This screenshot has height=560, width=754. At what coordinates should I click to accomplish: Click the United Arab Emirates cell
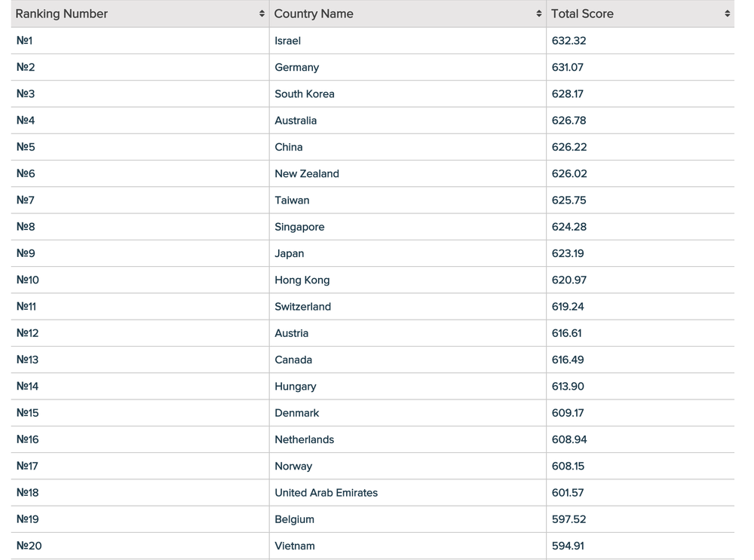pyautogui.click(x=326, y=493)
